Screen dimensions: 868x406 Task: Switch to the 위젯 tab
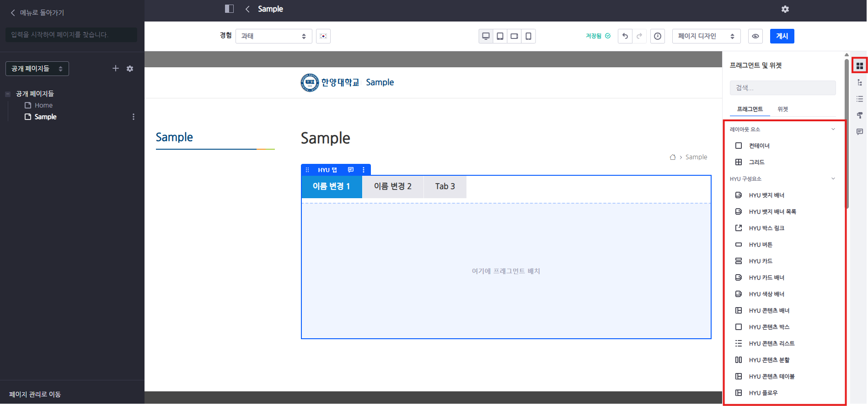[783, 109]
